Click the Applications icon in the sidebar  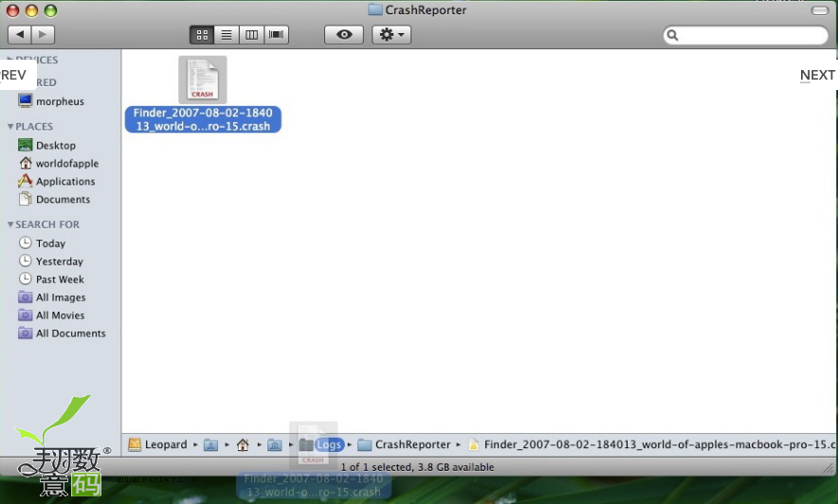coord(25,181)
